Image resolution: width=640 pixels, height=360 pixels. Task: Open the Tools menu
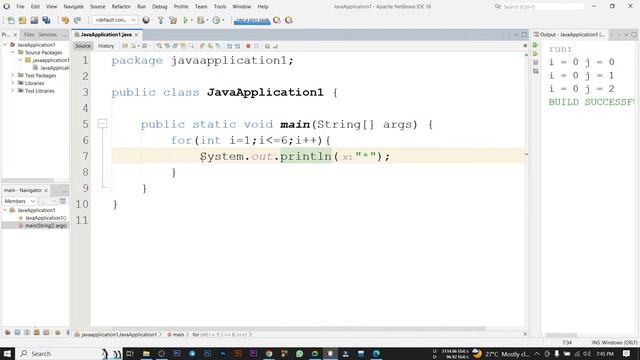[x=220, y=7]
